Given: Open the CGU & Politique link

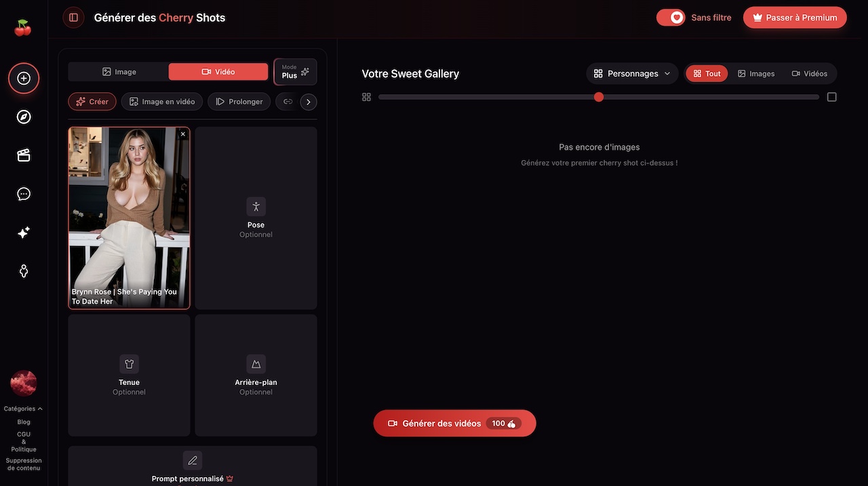Looking at the screenshot, I should [24, 442].
